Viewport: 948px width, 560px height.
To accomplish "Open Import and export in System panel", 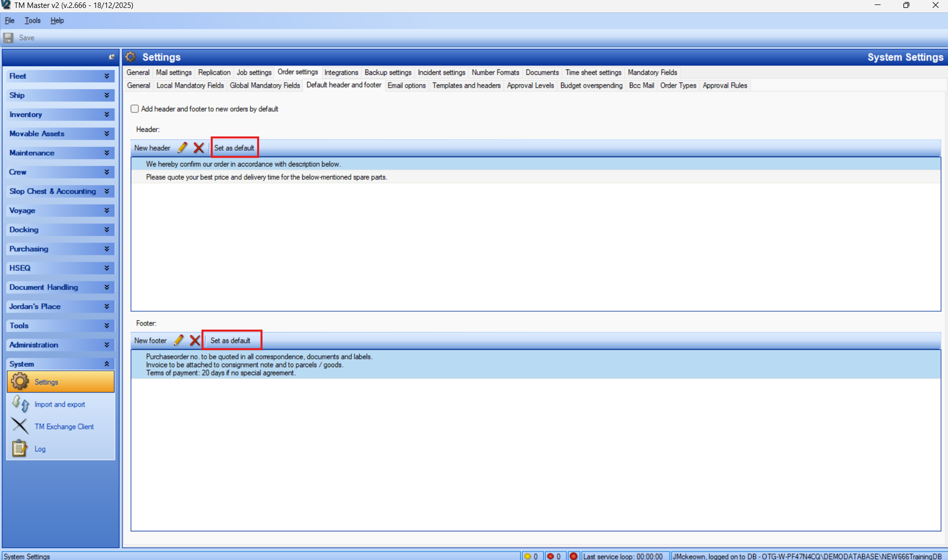I will tap(59, 404).
